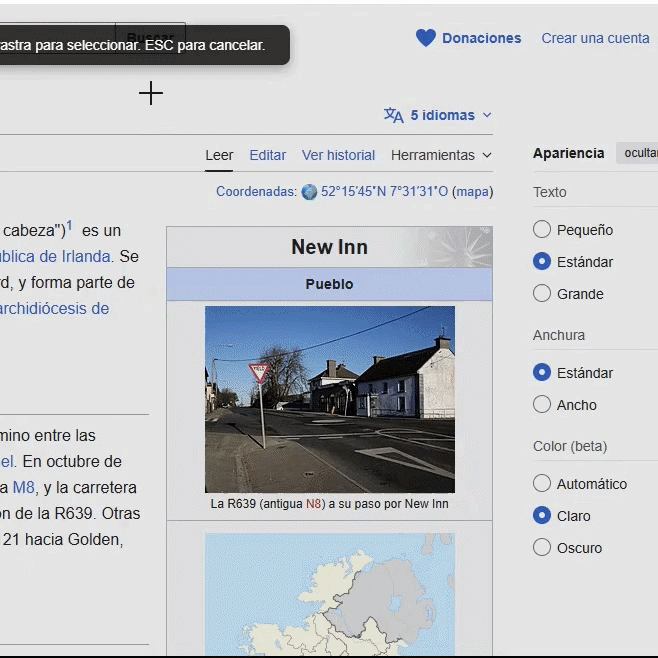Enable the Oscuro color mode
658x658 pixels.
pyautogui.click(x=542, y=548)
